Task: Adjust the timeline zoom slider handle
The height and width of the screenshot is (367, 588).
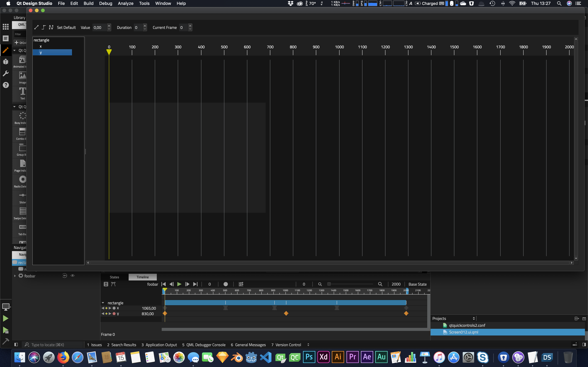Action: [x=329, y=284]
